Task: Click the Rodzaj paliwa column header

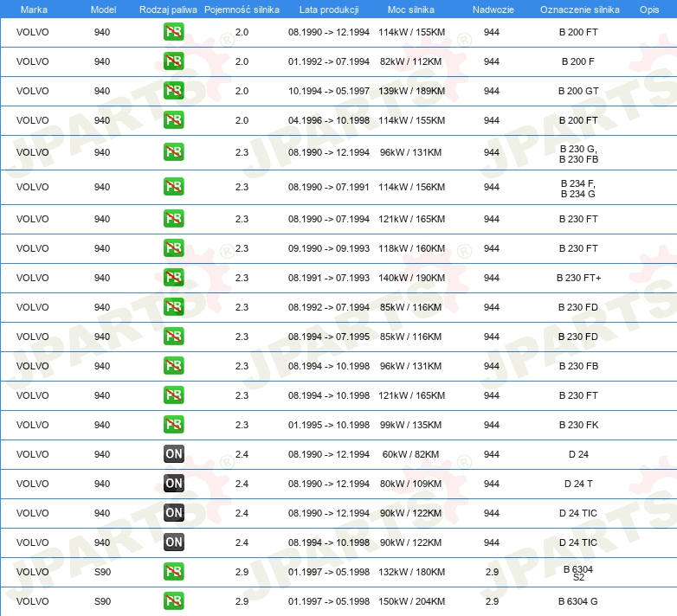Action: [168, 9]
